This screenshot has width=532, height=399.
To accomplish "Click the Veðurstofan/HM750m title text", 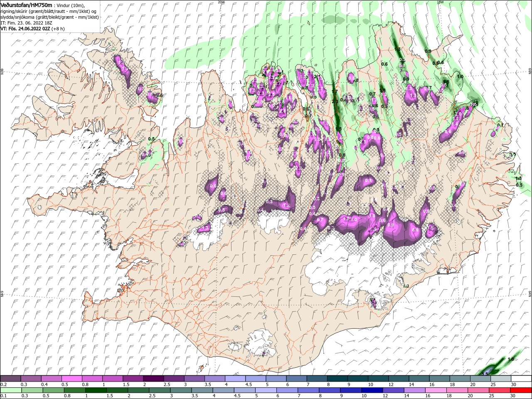I will 26,5.
